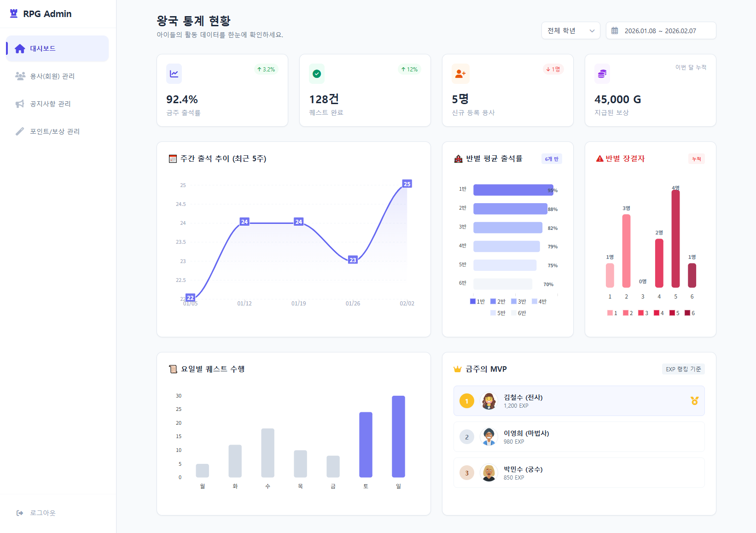The height and width of the screenshot is (533, 756).
Task: Toggle the 1반 legend in 반별 평균 출석률 chart
Action: 476,301
